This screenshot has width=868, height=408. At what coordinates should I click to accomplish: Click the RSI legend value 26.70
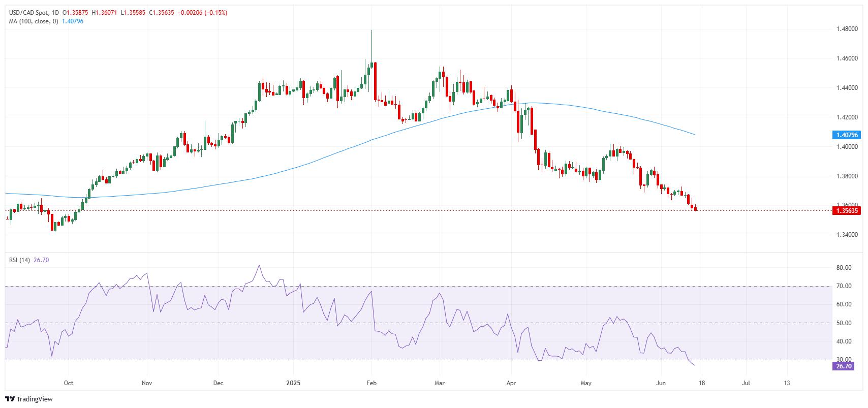pos(41,260)
